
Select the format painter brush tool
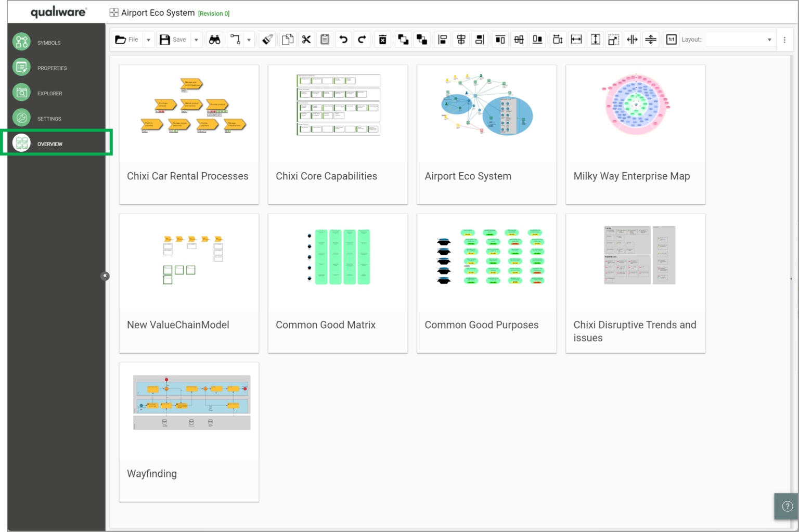(x=267, y=39)
